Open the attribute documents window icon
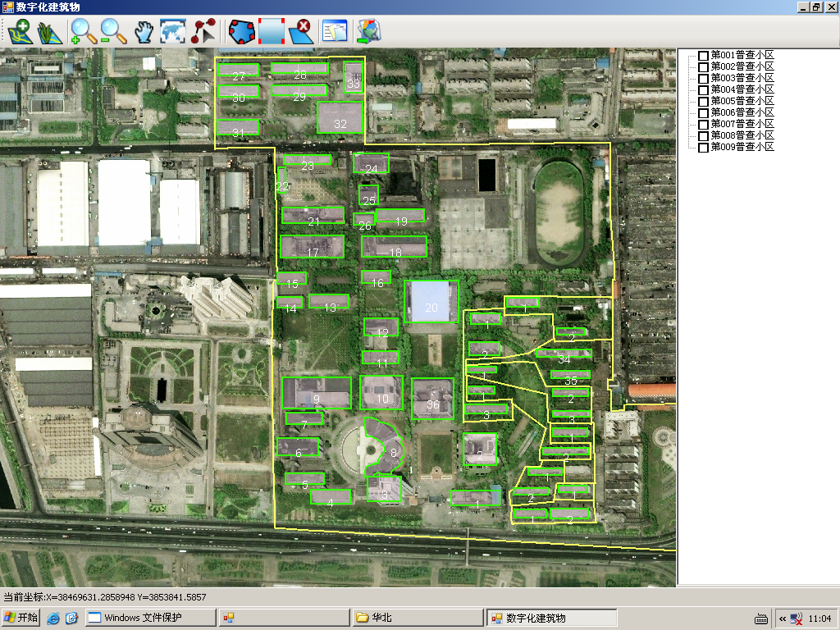Viewport: 840px width, 630px height. (x=335, y=32)
